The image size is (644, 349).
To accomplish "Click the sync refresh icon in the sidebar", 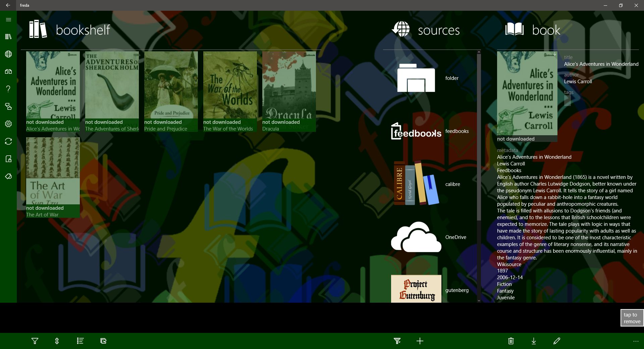I will pyautogui.click(x=8, y=141).
